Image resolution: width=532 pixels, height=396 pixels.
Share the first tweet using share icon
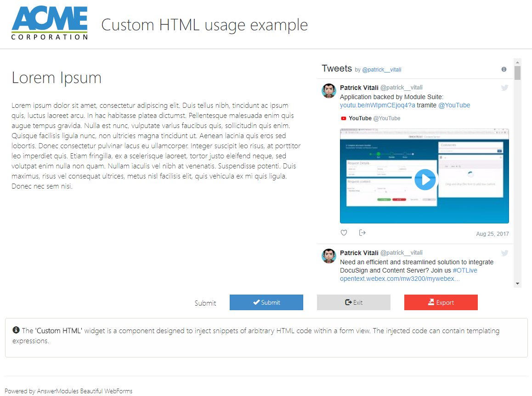tap(362, 233)
